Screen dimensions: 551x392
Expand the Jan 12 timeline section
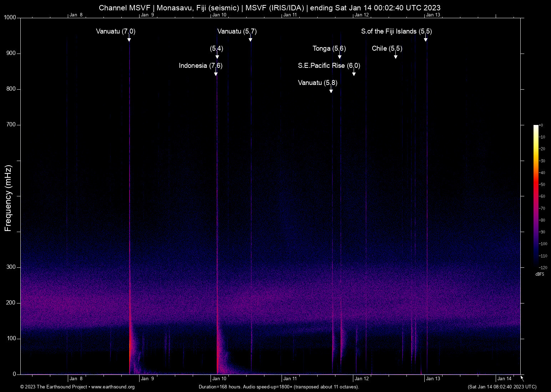tap(362, 378)
